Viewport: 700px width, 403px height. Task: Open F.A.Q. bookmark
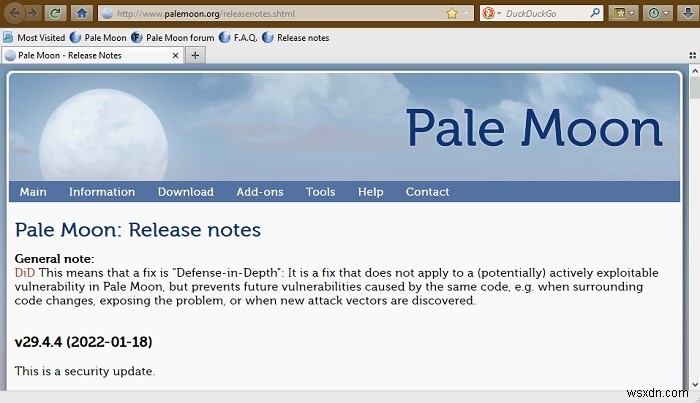tap(238, 38)
